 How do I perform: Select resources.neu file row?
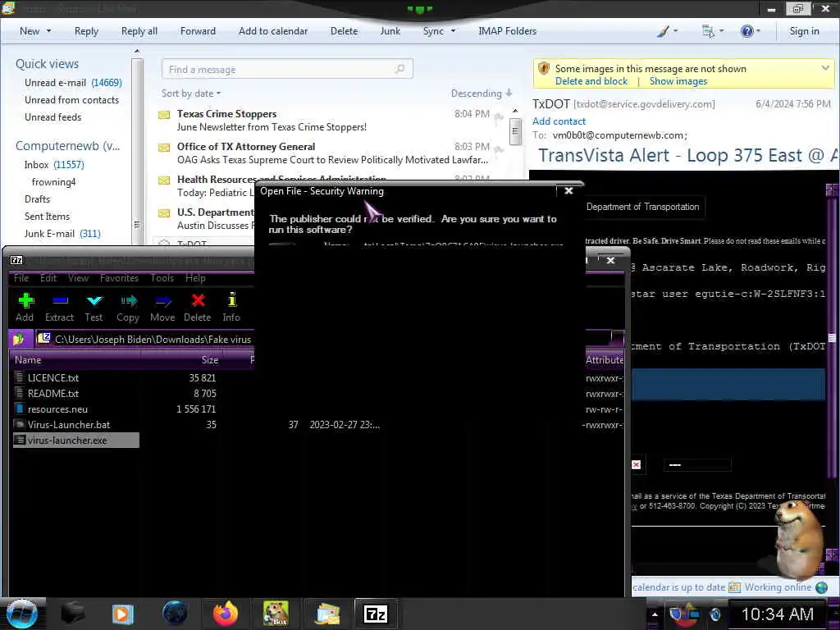[x=57, y=409]
